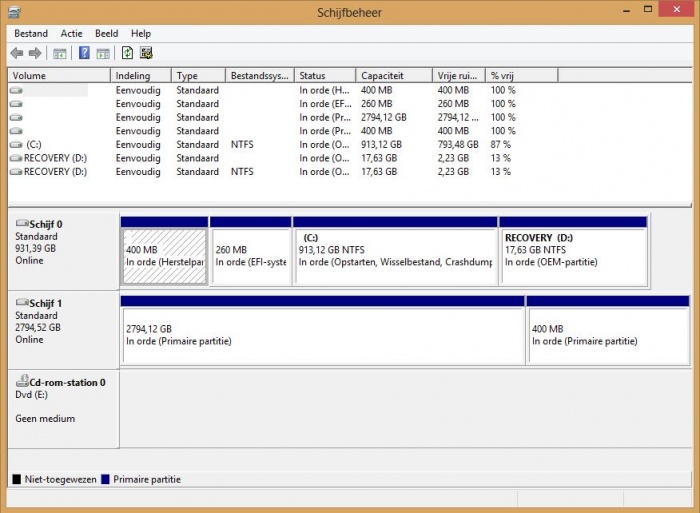
Task: Select the 2794,12 GB partition on Schijf 1
Action: tap(322, 335)
